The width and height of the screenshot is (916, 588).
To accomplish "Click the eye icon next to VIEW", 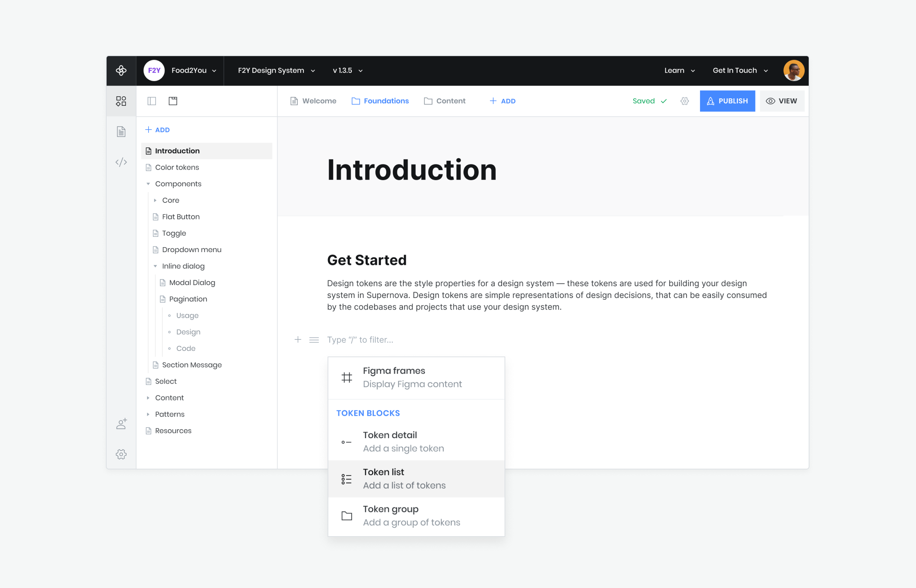I will pyautogui.click(x=771, y=101).
